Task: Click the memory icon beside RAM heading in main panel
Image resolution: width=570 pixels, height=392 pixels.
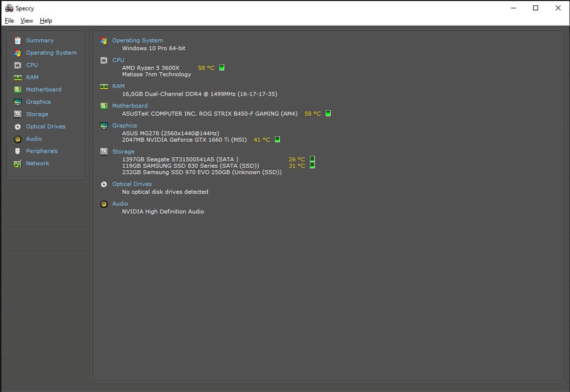Action: pyautogui.click(x=104, y=87)
